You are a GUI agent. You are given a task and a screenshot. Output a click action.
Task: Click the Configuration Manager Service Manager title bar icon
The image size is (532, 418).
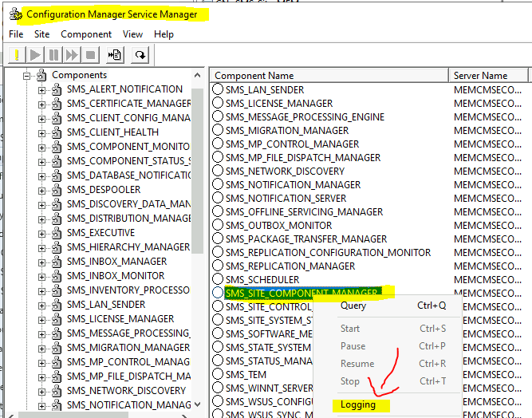click(16, 14)
